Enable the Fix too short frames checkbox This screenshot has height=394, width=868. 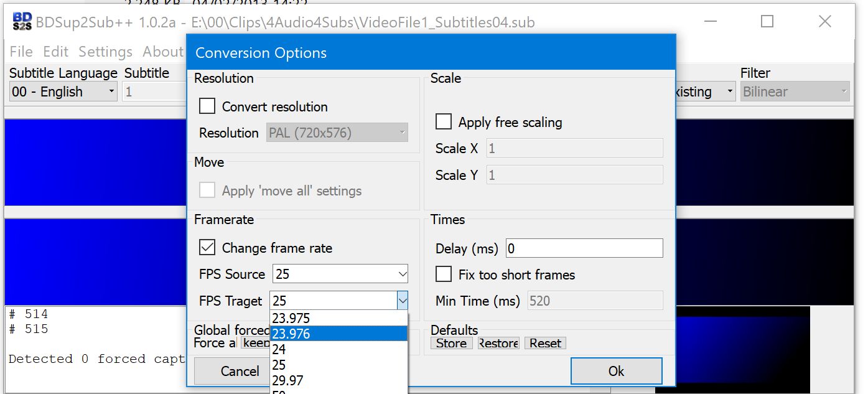(444, 274)
